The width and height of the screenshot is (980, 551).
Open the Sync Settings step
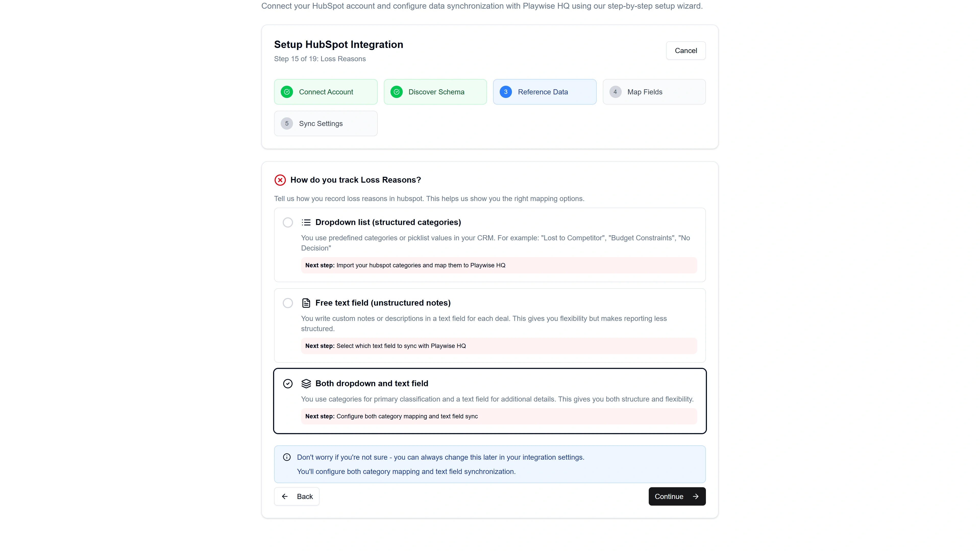click(x=326, y=123)
